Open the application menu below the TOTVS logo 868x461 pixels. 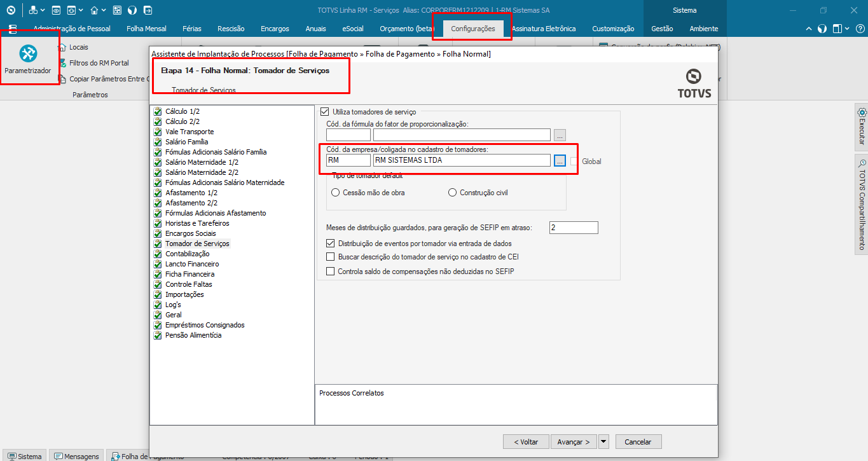13,29
